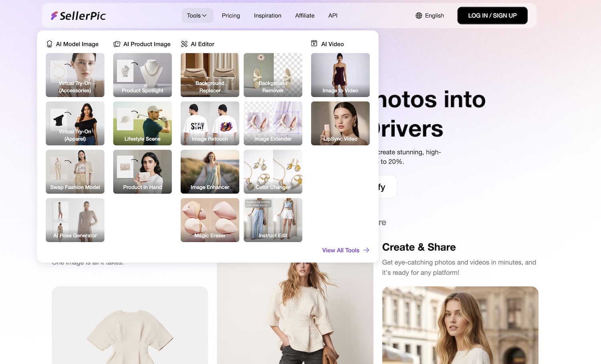
Task: Select the Image to Video thumbnail
Action: (x=340, y=75)
